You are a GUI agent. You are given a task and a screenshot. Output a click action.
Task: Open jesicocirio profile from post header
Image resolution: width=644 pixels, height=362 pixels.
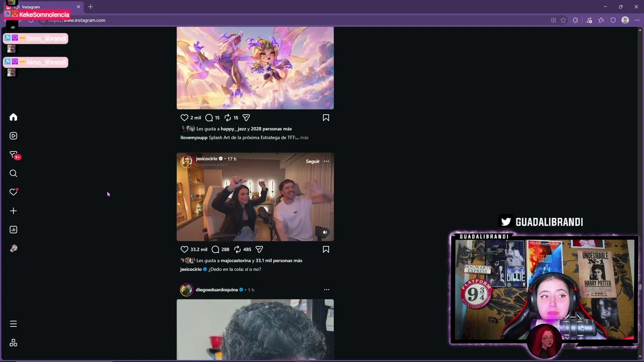206,159
